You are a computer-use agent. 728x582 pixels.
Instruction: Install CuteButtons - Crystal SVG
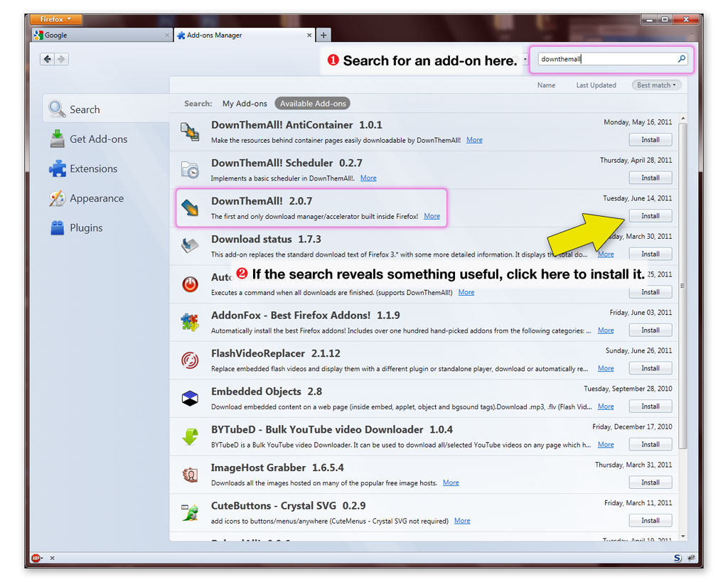click(651, 520)
